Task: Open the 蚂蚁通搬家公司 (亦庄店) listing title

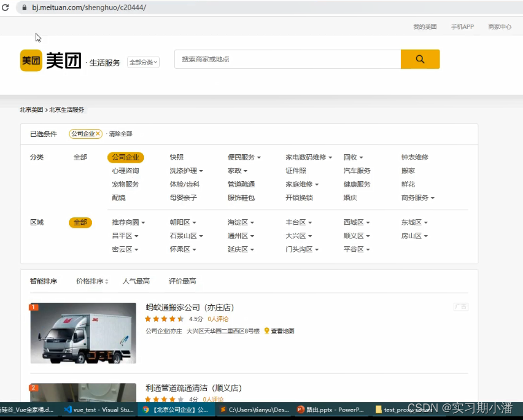Action: coord(190,307)
